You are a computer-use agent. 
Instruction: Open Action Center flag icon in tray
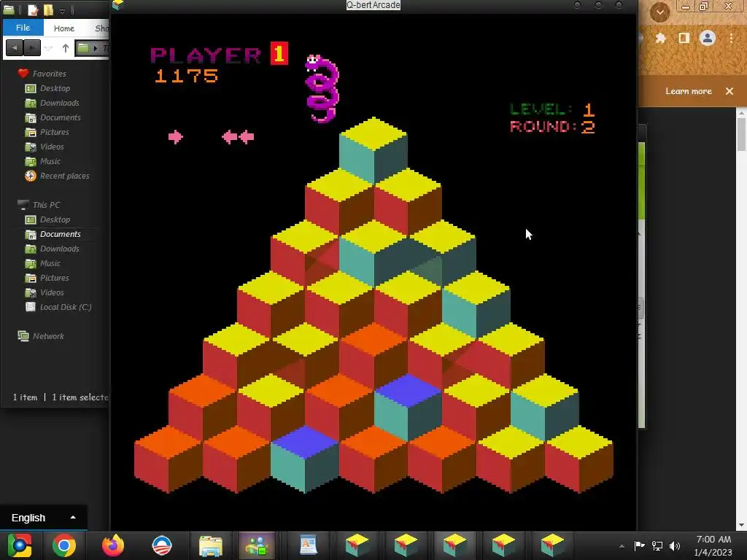pos(639,545)
